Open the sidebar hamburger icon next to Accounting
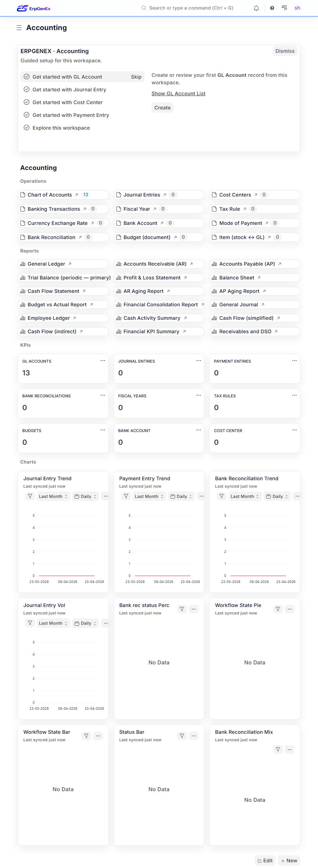The height and width of the screenshot is (868, 318). [19, 27]
